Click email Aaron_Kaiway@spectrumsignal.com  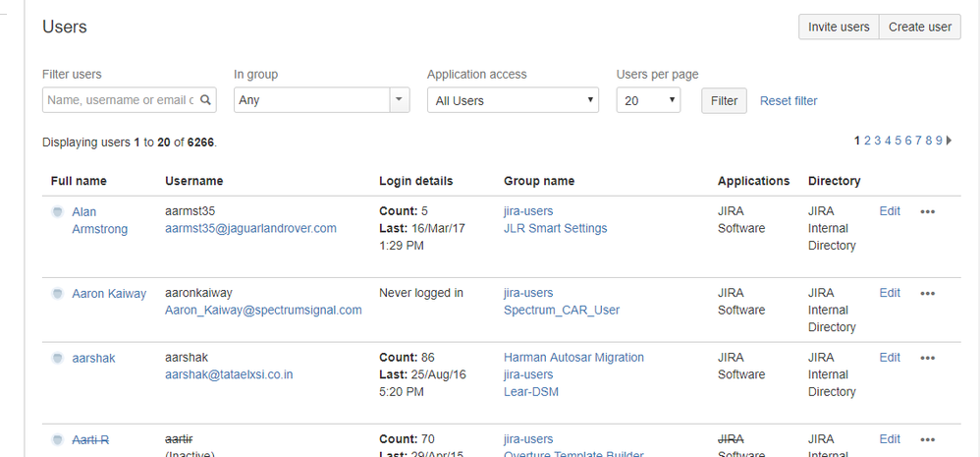[263, 311]
